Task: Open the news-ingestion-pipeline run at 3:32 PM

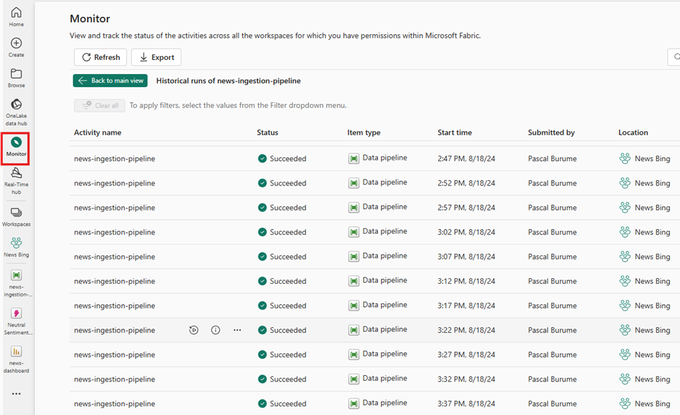Action: (x=114, y=379)
